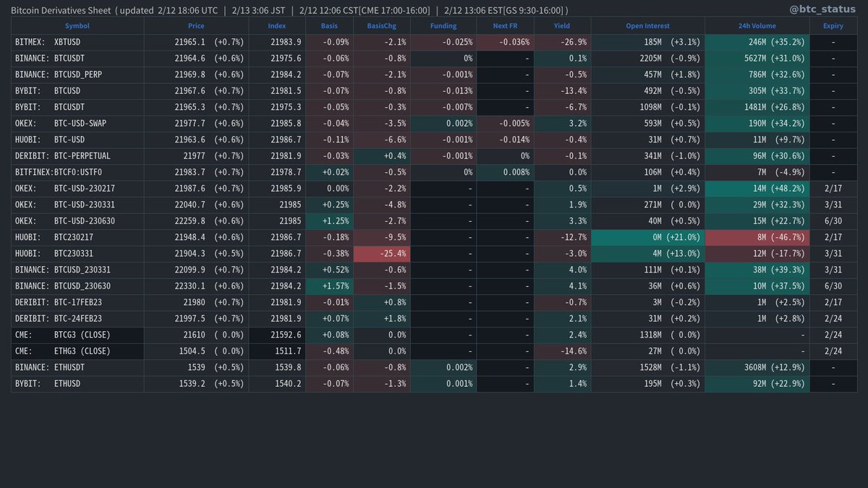This screenshot has width=868, height=488.
Task: Click the -26.9% yield for BITMEX XBTUSD
Action: pos(562,42)
